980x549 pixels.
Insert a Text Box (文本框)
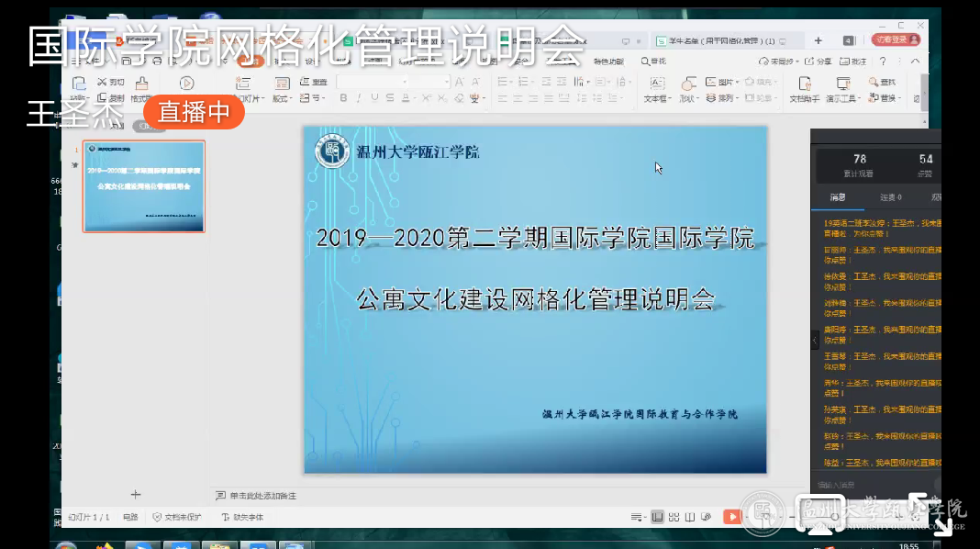click(x=657, y=89)
